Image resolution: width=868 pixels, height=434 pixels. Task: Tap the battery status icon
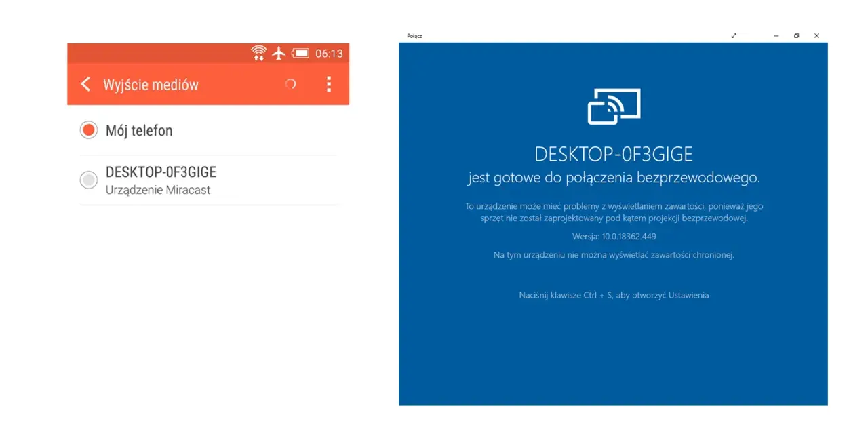[300, 53]
